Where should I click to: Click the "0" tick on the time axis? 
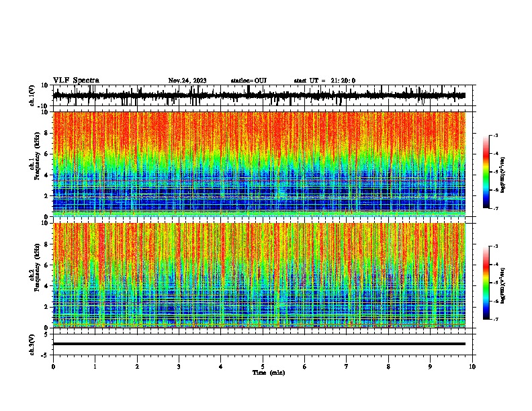pos(53,367)
